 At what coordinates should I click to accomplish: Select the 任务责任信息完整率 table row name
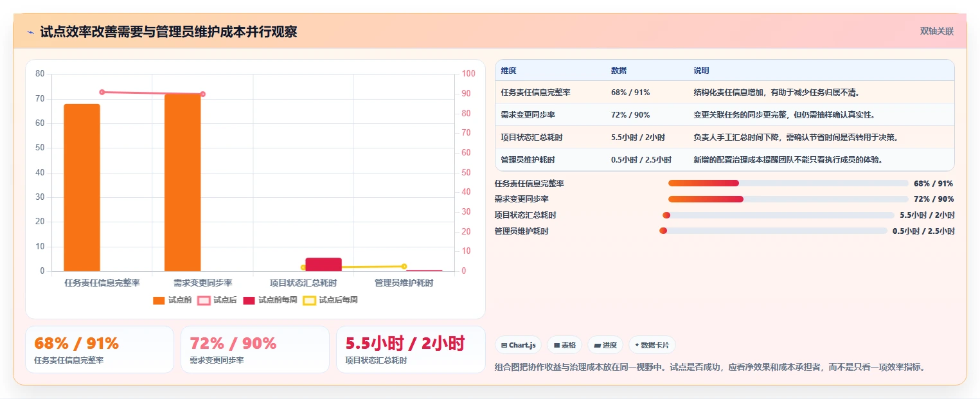535,93
